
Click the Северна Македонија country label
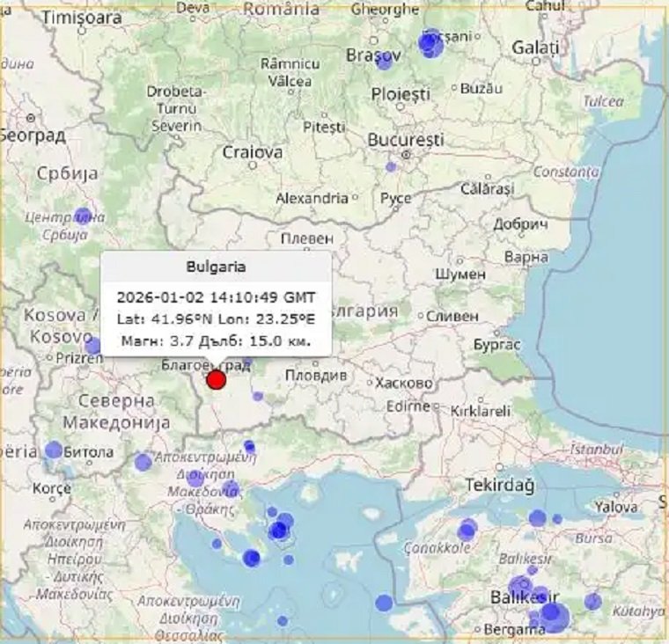pyautogui.click(x=116, y=412)
